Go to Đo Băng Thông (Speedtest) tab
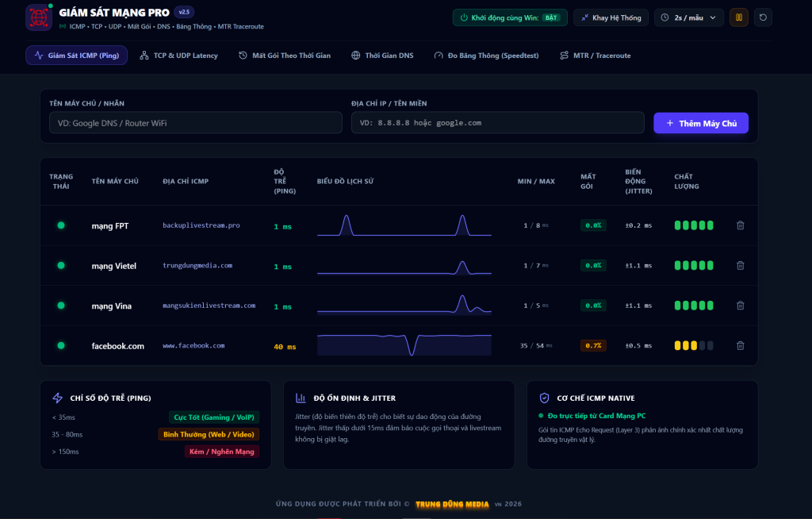 (x=486, y=56)
